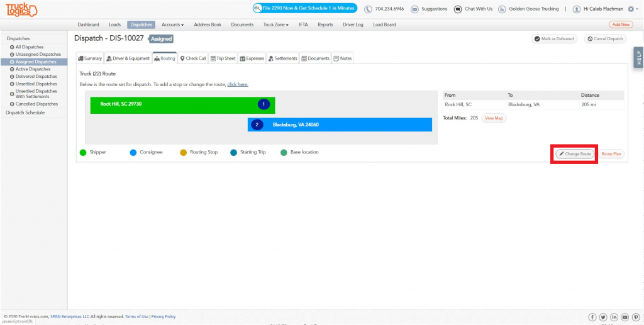Click the Change Route button
644x325 pixels.
[x=575, y=154]
